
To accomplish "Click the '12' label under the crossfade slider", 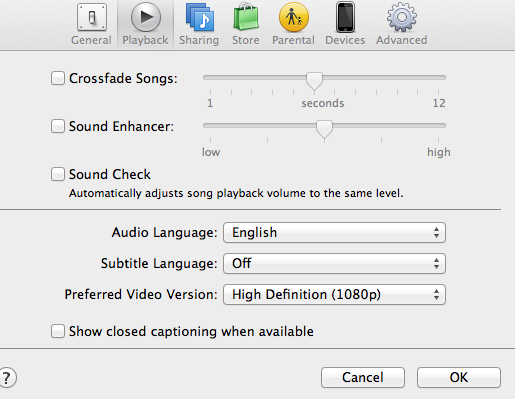I will [439, 103].
